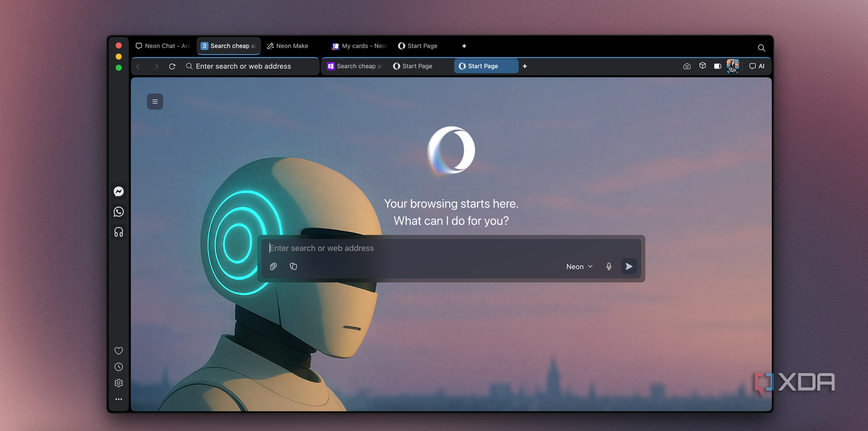Open the AI chat panel button
Viewport: 868px width, 431px height.
(757, 66)
